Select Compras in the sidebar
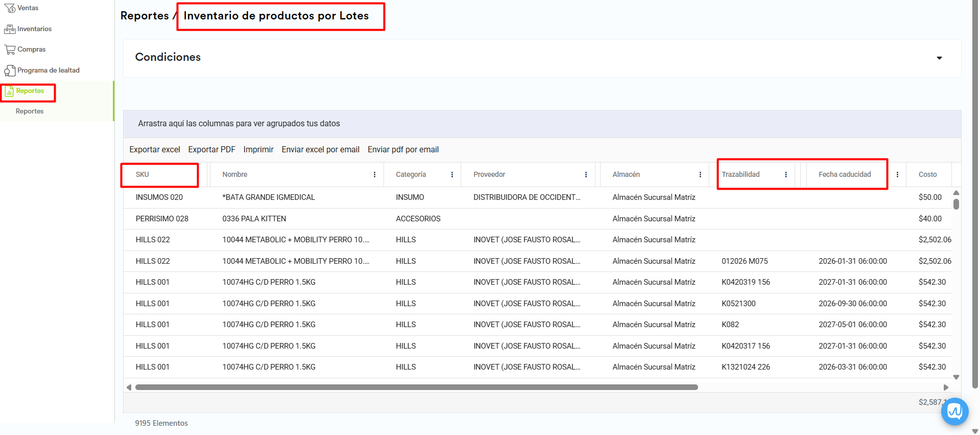This screenshot has height=435, width=980. click(x=32, y=50)
